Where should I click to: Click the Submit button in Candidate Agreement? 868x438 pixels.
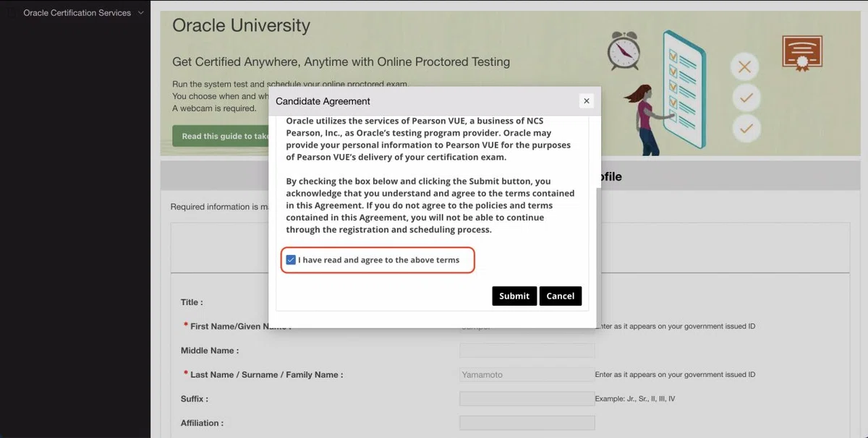click(x=514, y=296)
